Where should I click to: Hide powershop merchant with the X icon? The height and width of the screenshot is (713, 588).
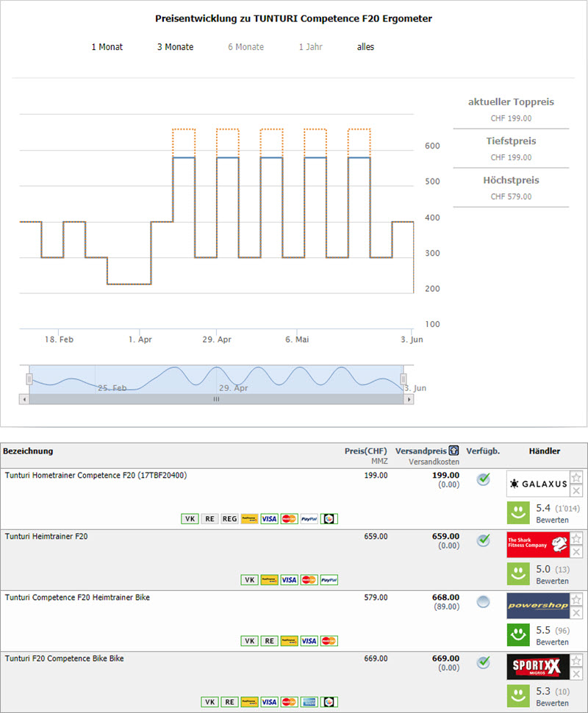[x=576, y=613]
